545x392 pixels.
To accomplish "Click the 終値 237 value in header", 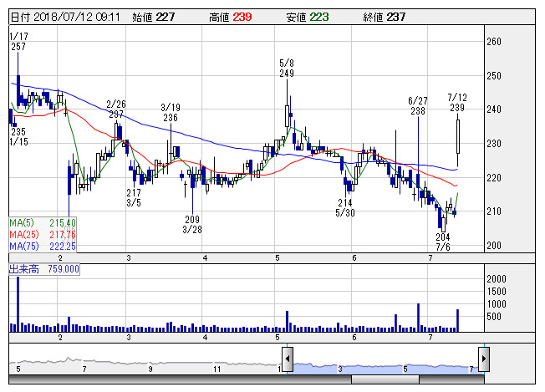I will 374,16.
